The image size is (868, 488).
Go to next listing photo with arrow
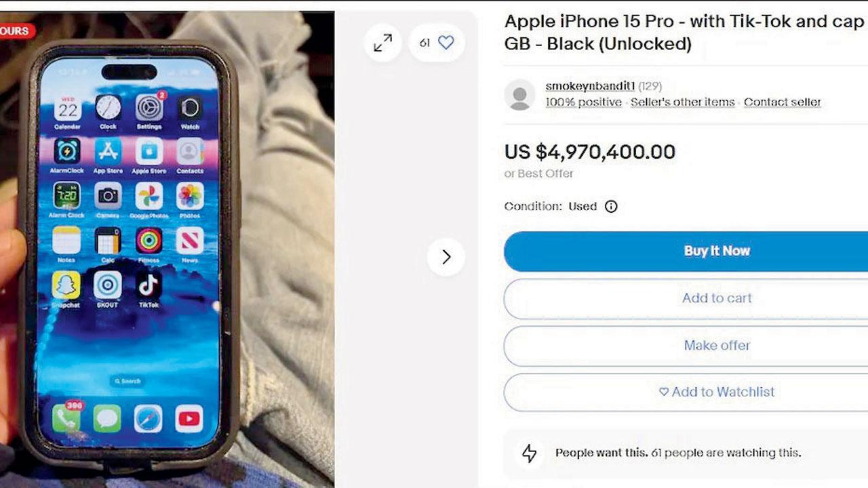(446, 257)
